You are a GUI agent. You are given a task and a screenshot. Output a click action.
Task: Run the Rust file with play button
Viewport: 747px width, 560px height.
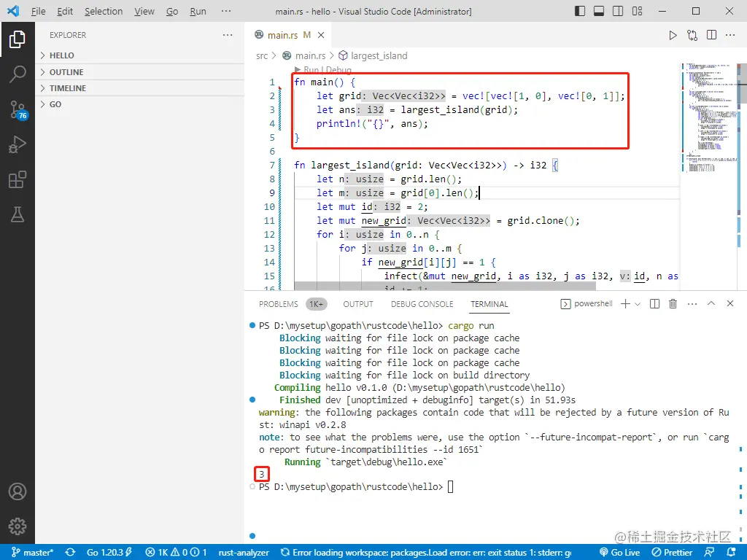pyautogui.click(x=673, y=35)
